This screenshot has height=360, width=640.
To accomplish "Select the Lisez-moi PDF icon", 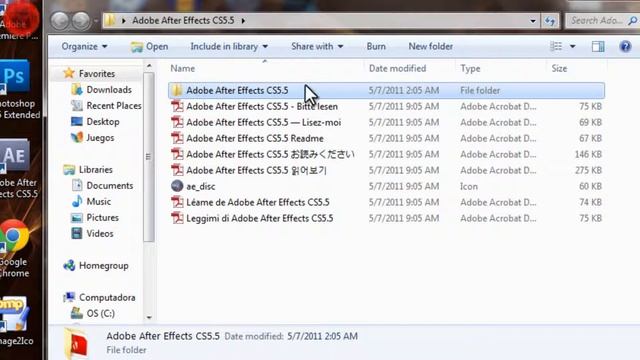I will coord(177,122).
